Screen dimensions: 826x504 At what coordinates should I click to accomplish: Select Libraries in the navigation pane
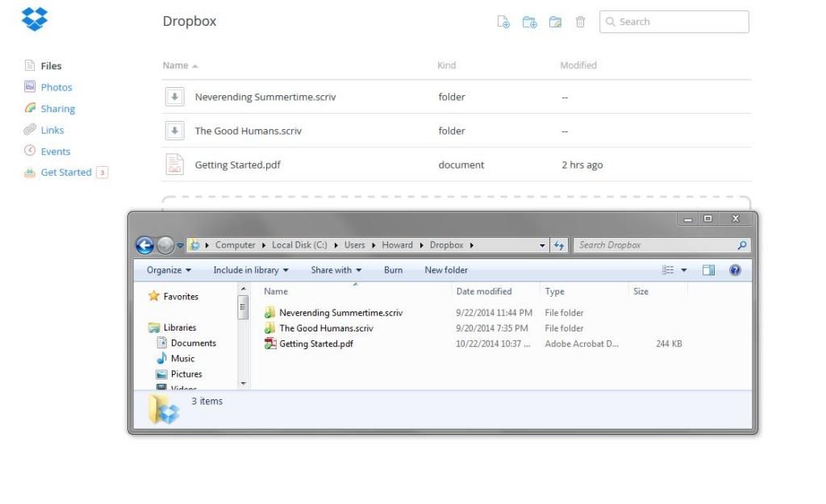click(180, 327)
